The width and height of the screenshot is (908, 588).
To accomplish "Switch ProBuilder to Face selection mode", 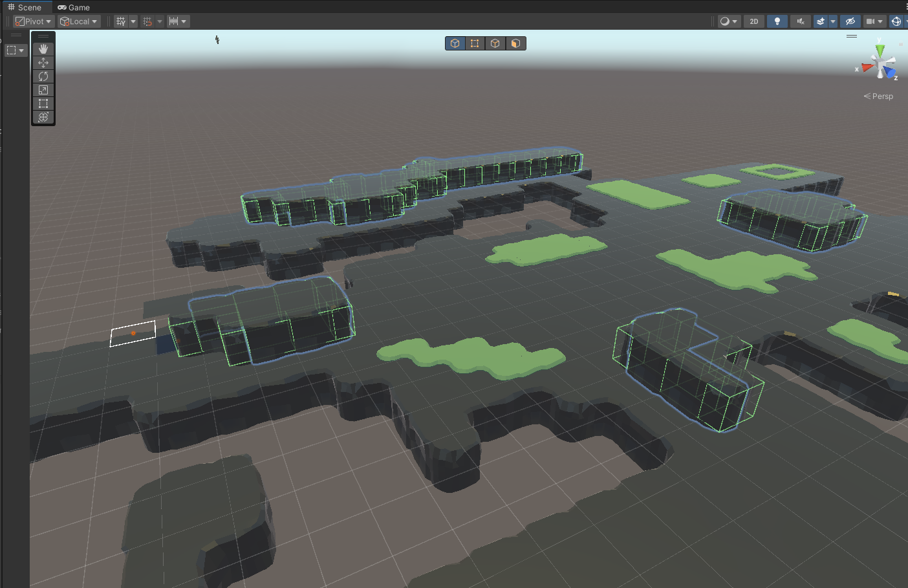I will click(x=515, y=43).
